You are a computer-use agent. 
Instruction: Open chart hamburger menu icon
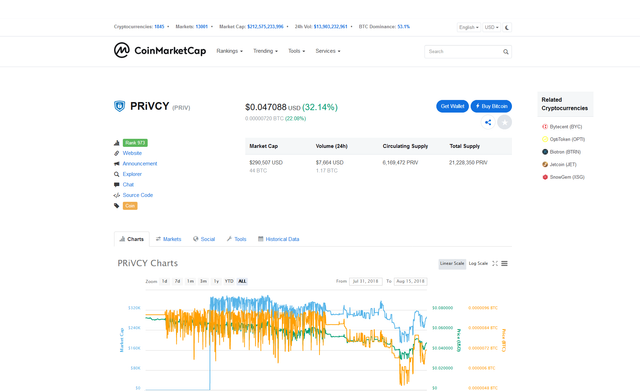(x=504, y=263)
